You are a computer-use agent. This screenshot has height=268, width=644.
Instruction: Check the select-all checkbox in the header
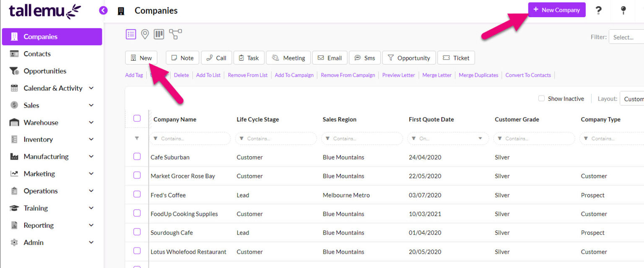[137, 118]
